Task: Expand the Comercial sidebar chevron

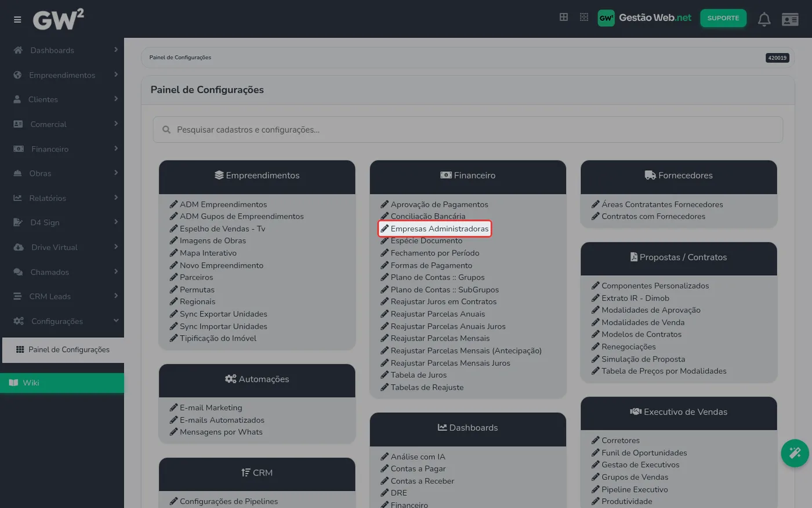Action: coord(116,124)
